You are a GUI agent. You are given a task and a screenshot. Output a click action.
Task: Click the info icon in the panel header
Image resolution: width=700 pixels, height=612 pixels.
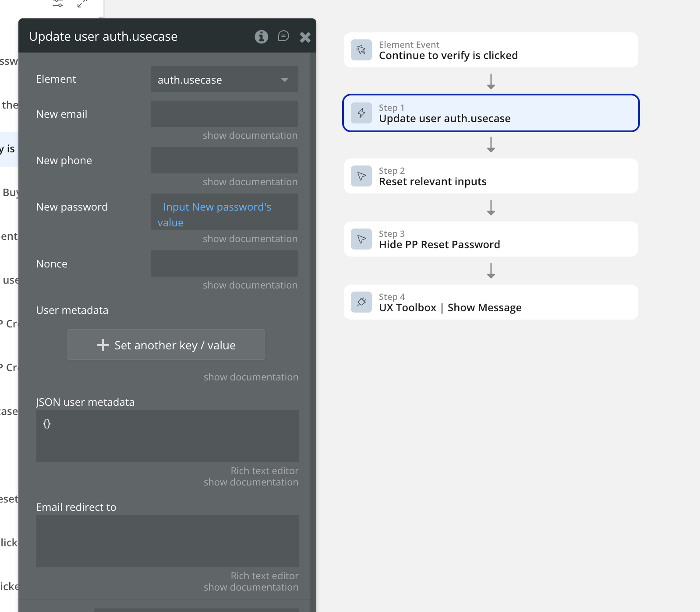tap(261, 37)
